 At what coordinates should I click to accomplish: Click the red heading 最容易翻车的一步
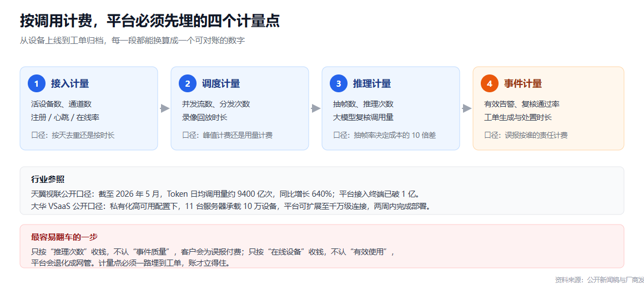coord(64,237)
